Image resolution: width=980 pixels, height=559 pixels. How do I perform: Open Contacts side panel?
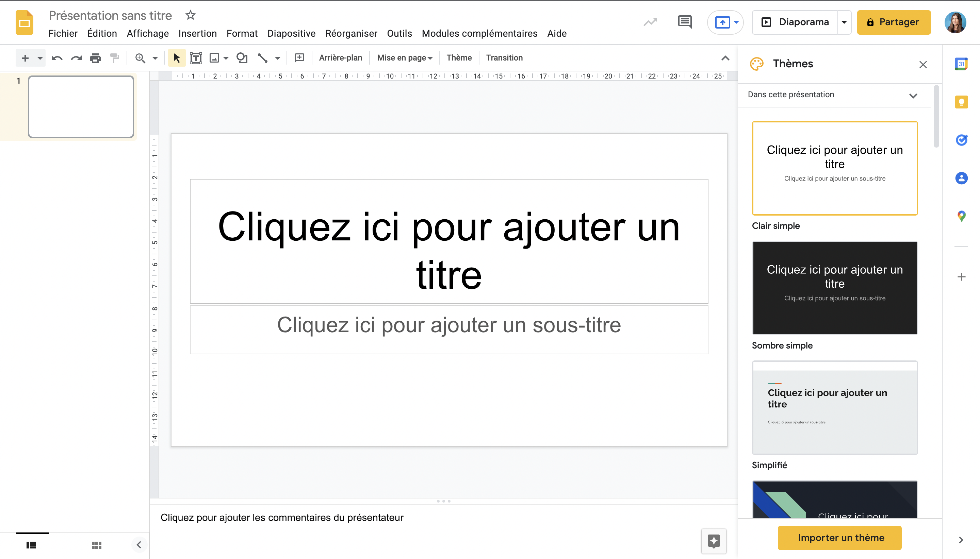961,178
